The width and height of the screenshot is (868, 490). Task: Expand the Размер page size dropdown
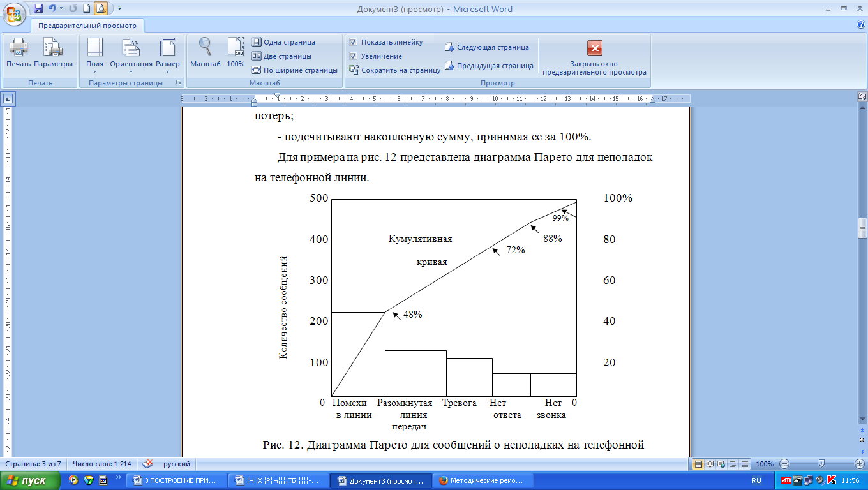pos(168,55)
